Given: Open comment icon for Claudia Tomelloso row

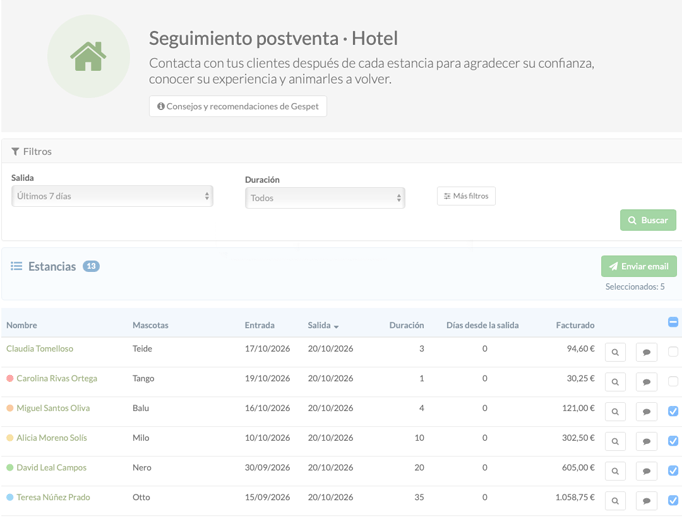Looking at the screenshot, I should pos(646,352).
